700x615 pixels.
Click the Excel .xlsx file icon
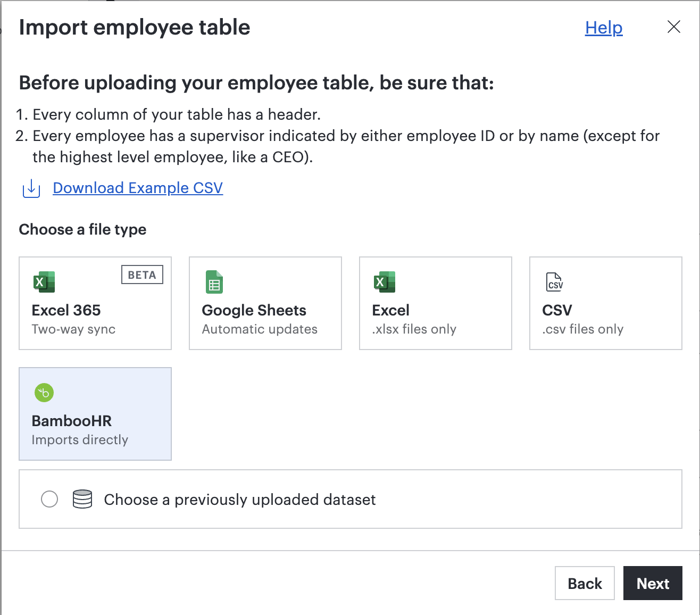pyautogui.click(x=385, y=282)
